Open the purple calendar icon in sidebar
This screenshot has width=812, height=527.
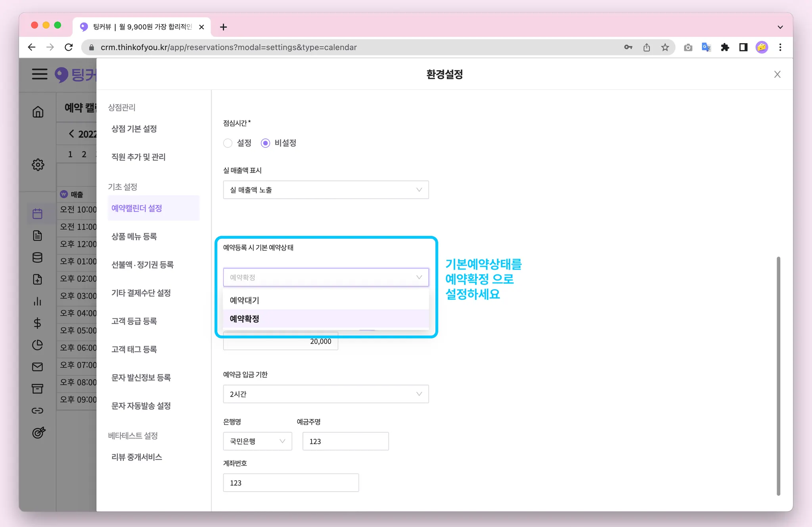[x=38, y=214]
